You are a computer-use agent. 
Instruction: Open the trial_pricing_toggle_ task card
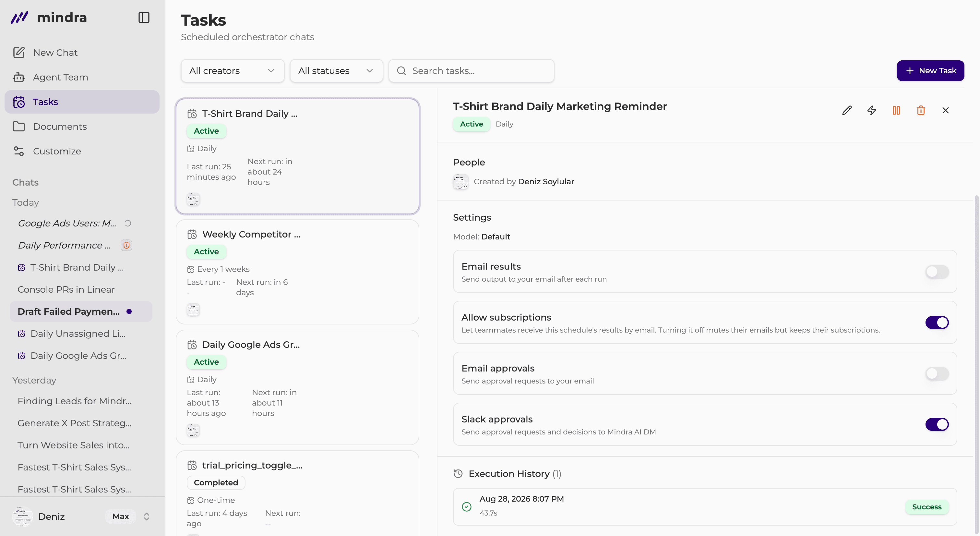(297, 493)
